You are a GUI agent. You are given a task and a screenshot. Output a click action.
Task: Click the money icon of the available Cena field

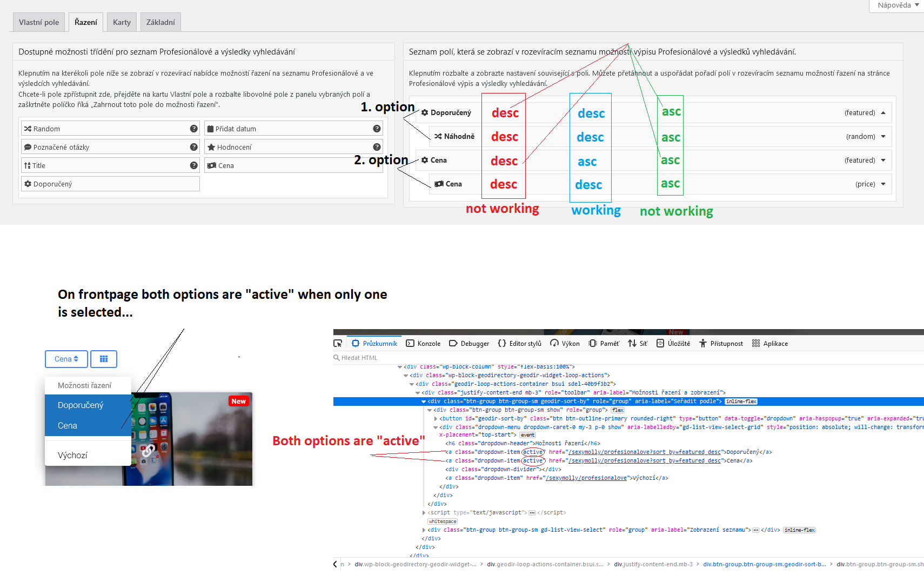(x=212, y=165)
